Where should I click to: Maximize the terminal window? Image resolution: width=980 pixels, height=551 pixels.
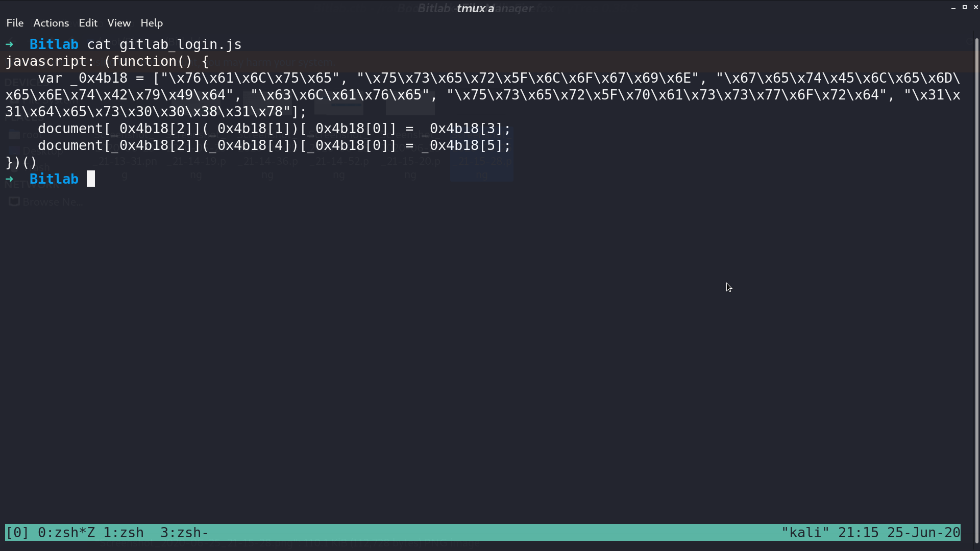tap(965, 8)
